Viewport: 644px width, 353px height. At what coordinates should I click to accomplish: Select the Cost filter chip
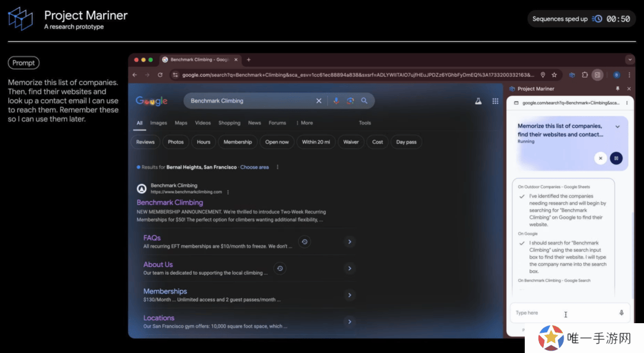tap(377, 142)
